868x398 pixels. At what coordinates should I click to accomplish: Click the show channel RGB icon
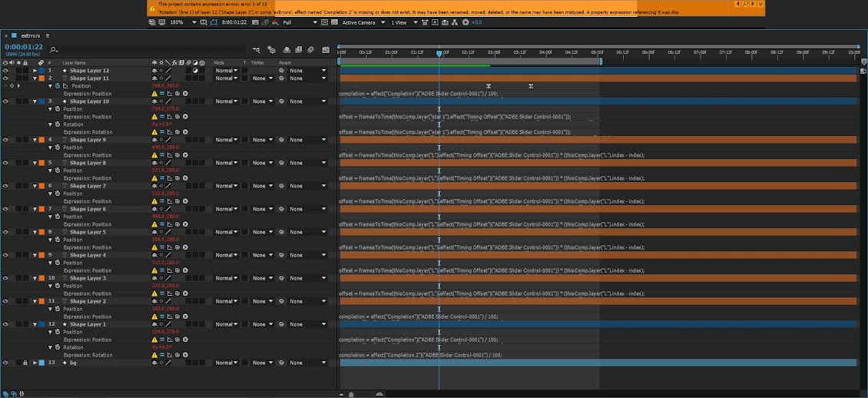tap(274, 22)
